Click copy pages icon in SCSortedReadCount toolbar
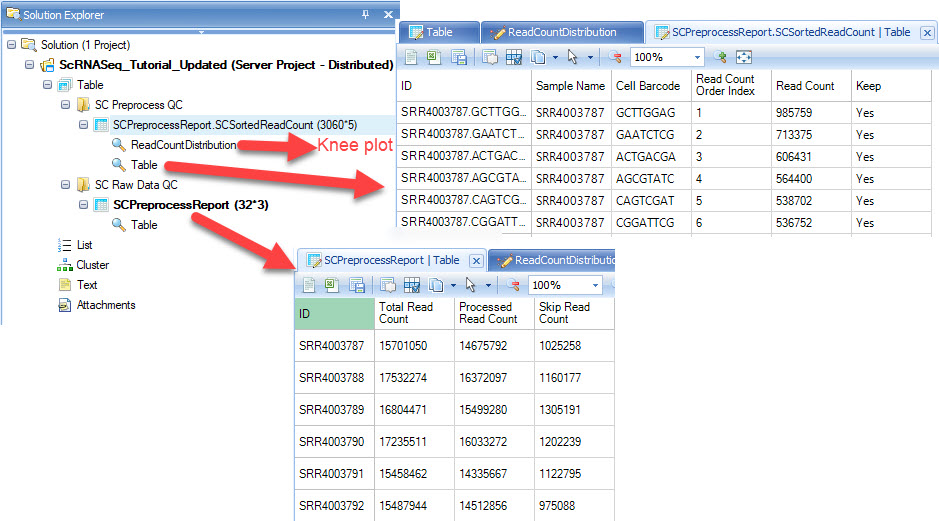 [538, 57]
